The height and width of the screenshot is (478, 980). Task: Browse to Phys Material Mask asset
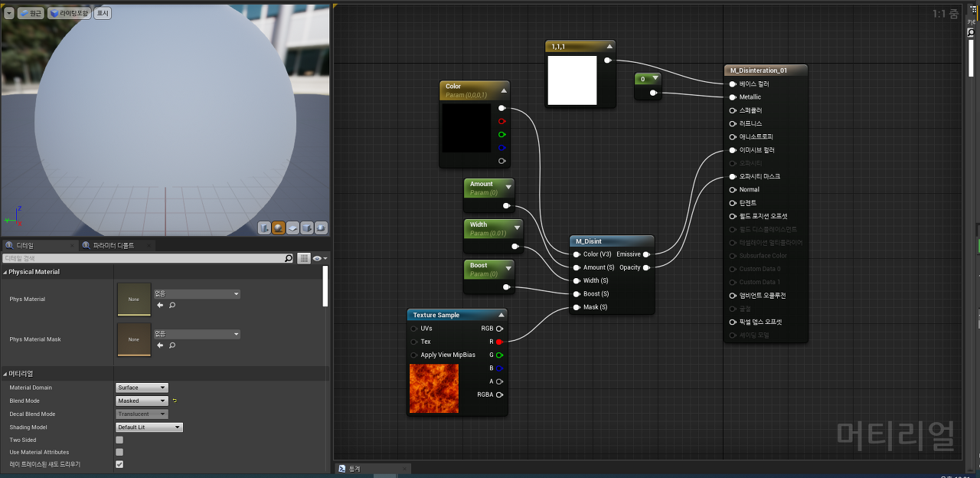click(172, 345)
